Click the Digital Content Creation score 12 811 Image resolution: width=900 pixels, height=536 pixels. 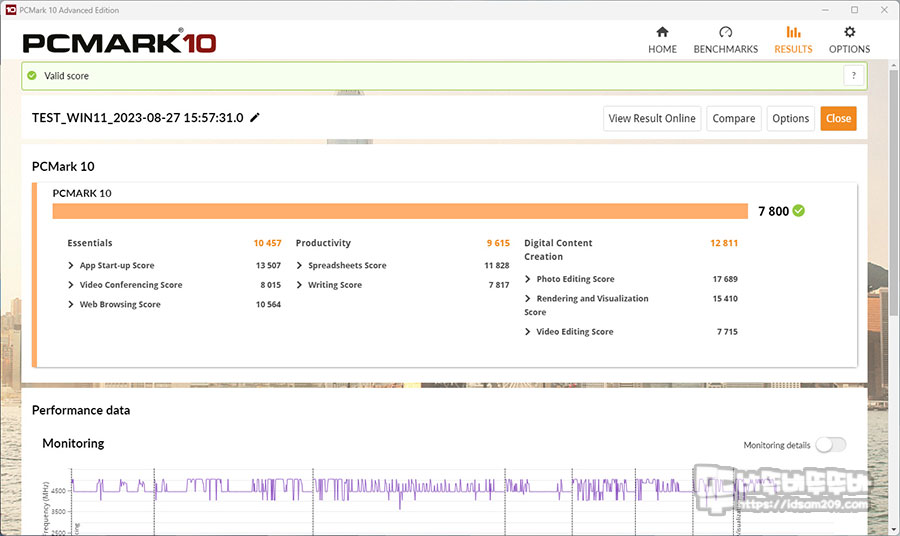point(724,243)
